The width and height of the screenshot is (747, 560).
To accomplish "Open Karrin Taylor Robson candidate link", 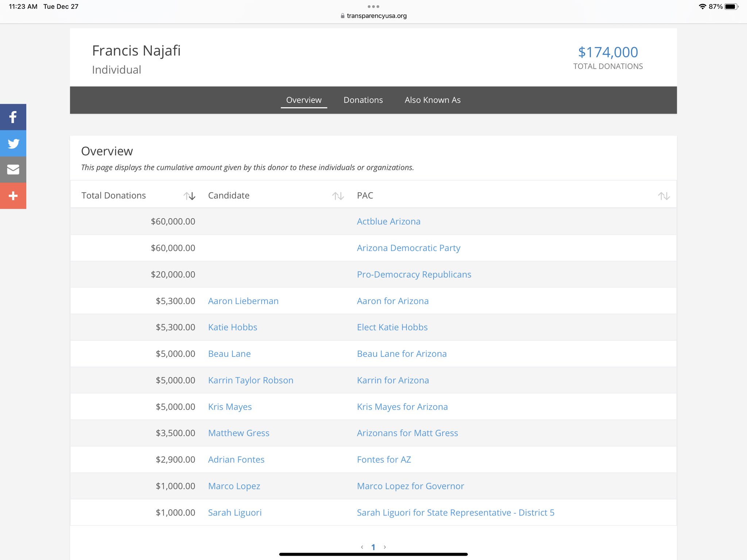I will pos(250,380).
